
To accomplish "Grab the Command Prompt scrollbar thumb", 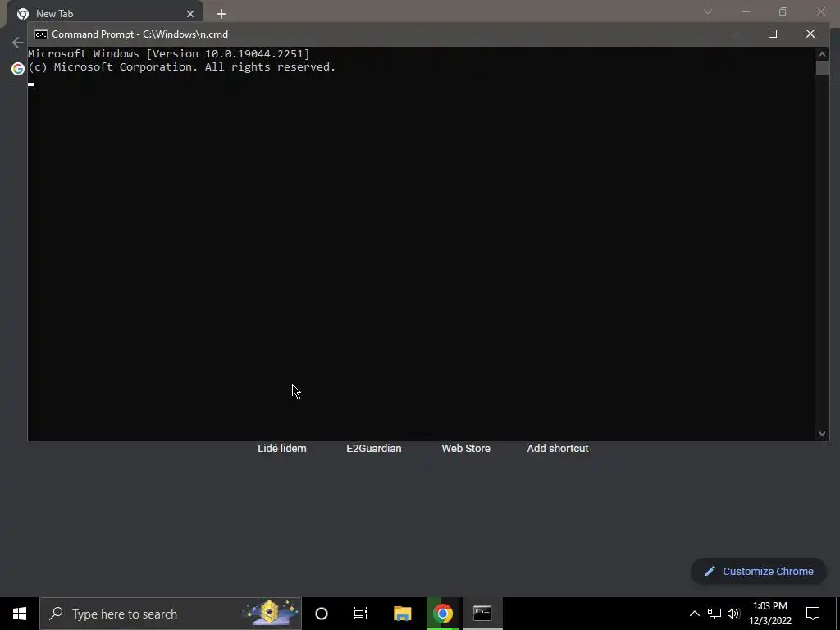I will (x=822, y=68).
